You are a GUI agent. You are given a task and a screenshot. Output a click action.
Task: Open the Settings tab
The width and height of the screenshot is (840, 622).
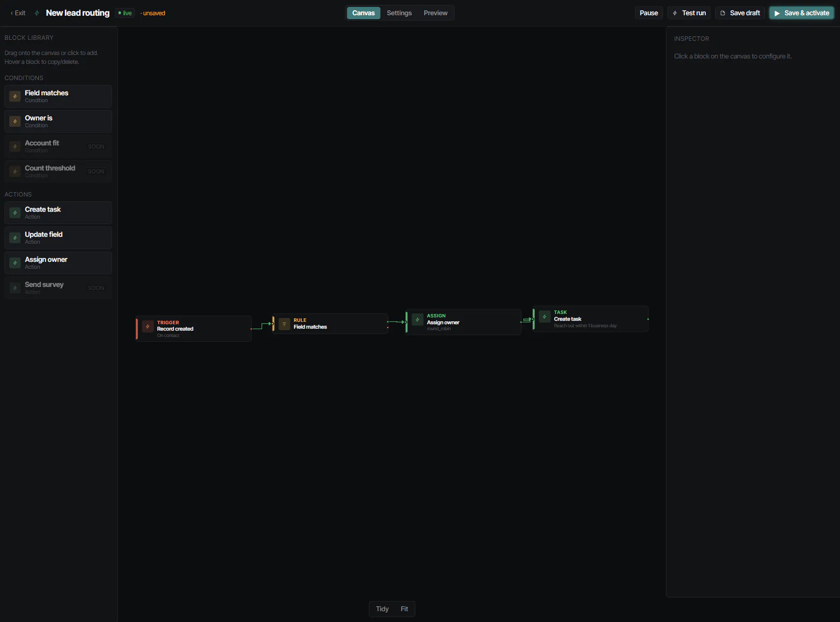click(x=399, y=13)
